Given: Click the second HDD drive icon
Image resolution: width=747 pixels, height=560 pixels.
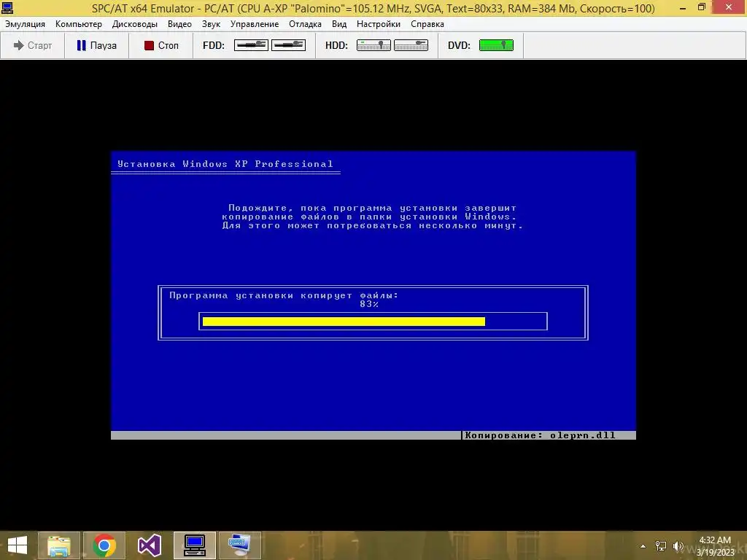Looking at the screenshot, I should [411, 45].
